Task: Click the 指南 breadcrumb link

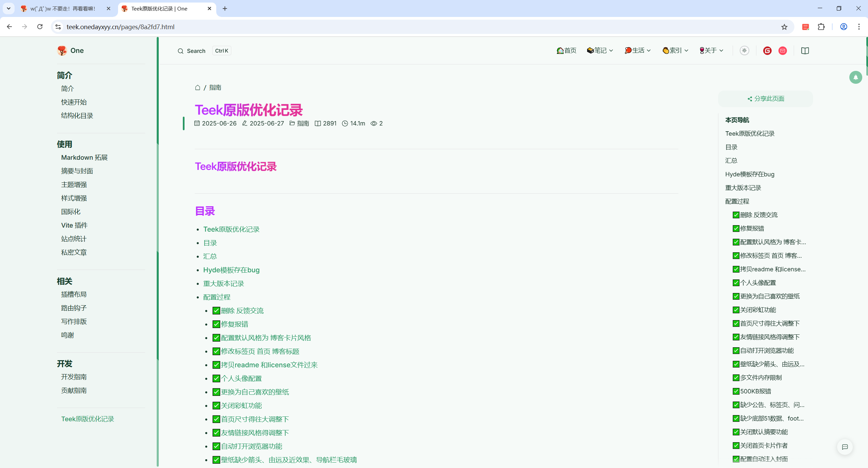Action: tap(215, 87)
